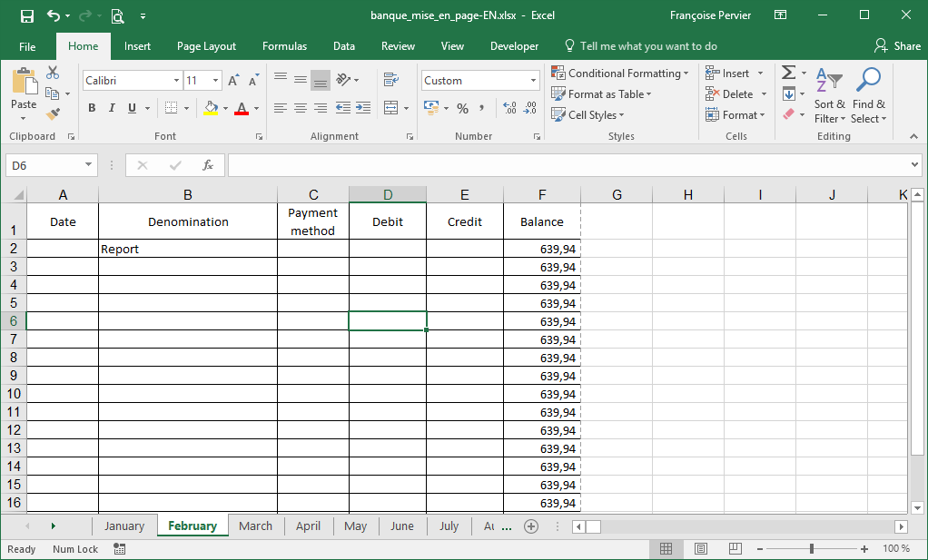Open the font name Calibri dropdown
This screenshot has height=560, width=928.
176,81
